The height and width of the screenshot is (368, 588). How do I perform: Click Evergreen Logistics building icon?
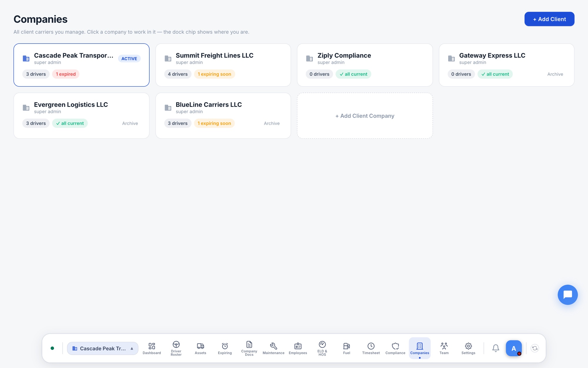click(x=26, y=108)
